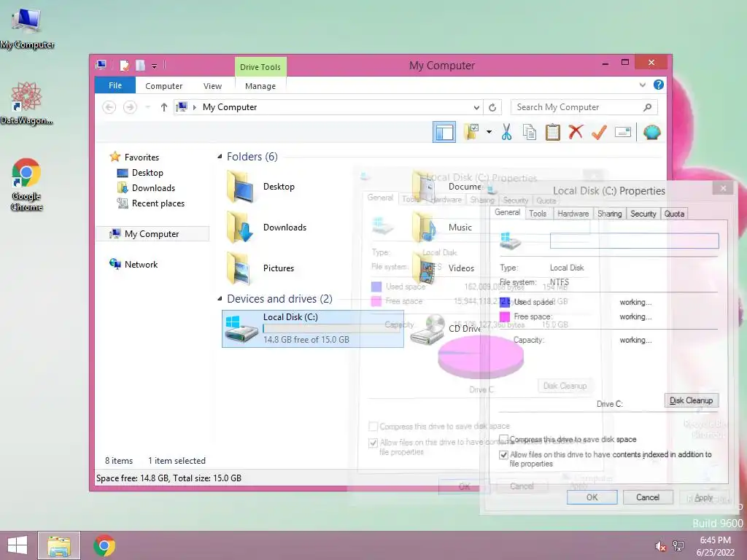
Task: Open Customize Quick Access Toolbar dropdown
Action: click(x=155, y=66)
